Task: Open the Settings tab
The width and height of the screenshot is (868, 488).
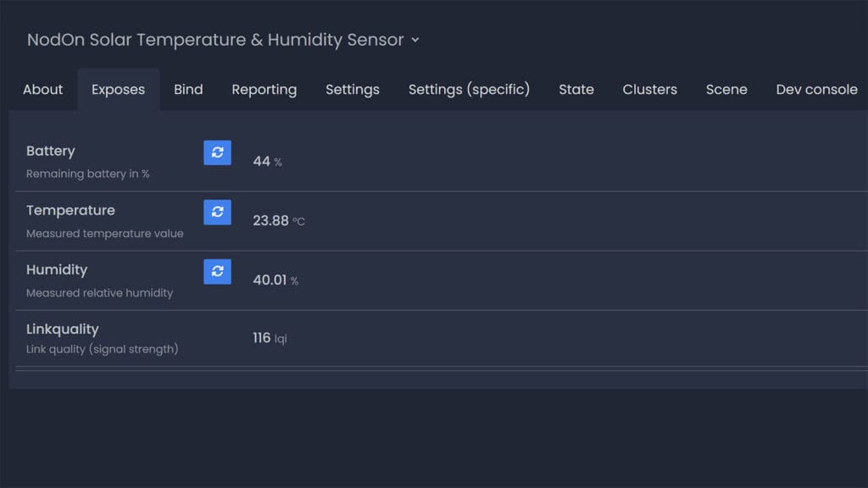Action: tap(353, 89)
